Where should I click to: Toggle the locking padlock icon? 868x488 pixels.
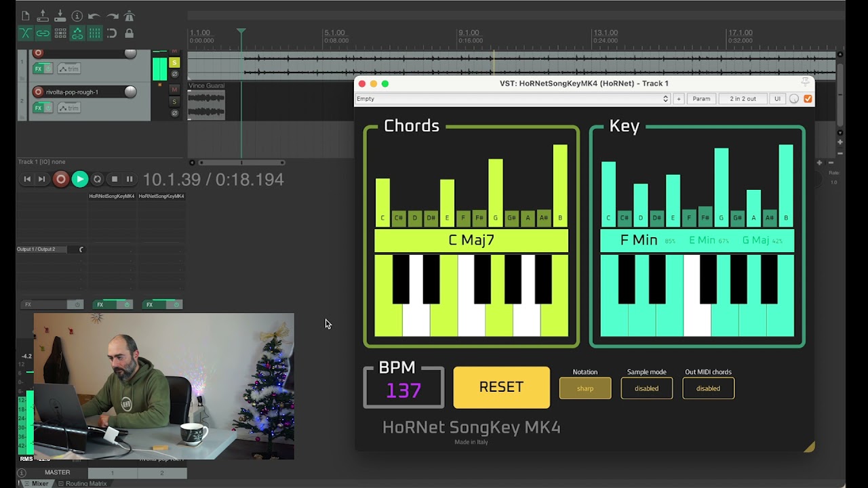pyautogui.click(x=129, y=33)
